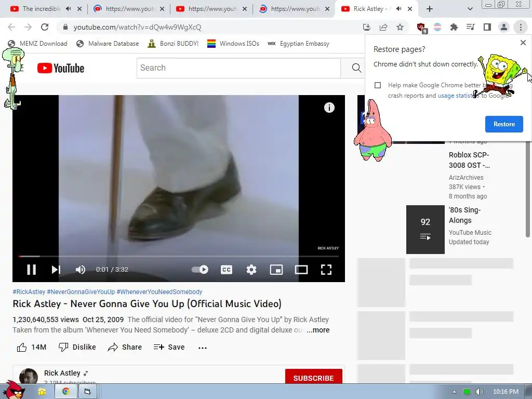Click the address bar URL
This screenshot has height=399, width=532.
click(x=137, y=27)
